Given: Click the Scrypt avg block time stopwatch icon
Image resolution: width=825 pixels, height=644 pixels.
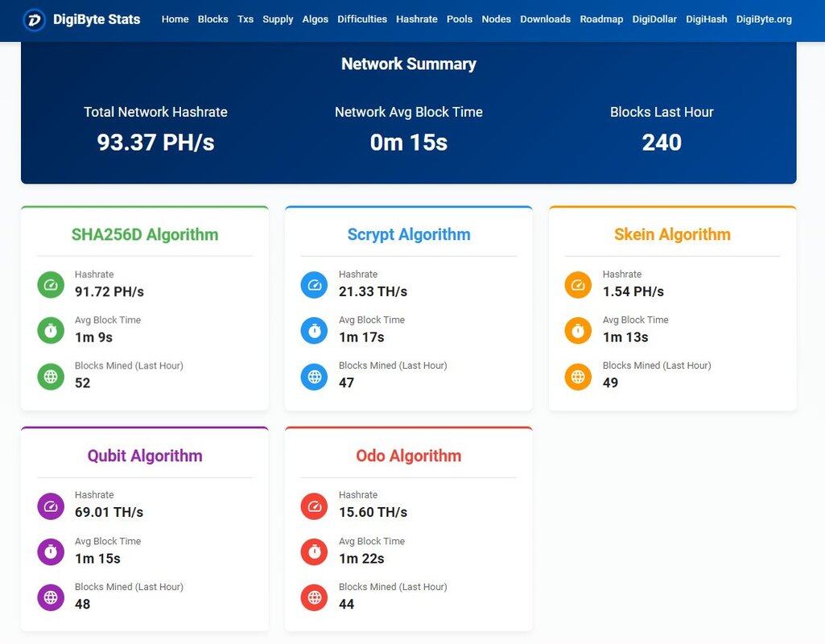Looking at the screenshot, I should pyautogui.click(x=315, y=330).
